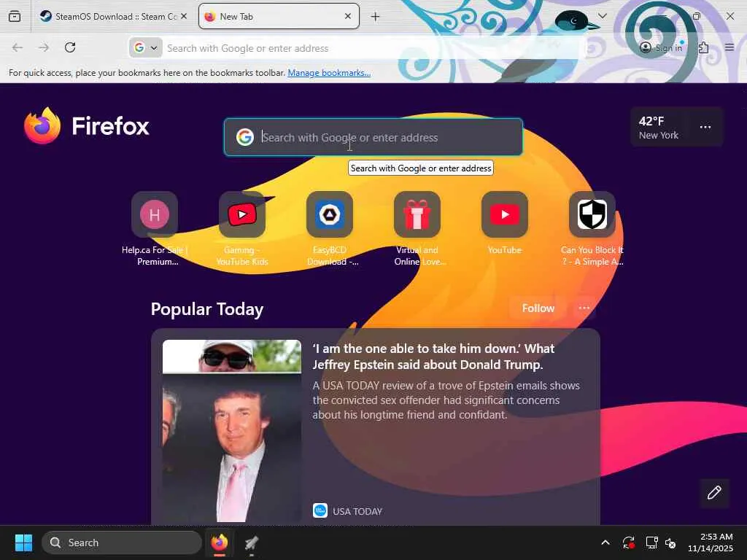Show hidden system tray icons
Screen dimensions: 747x560
tap(605, 542)
